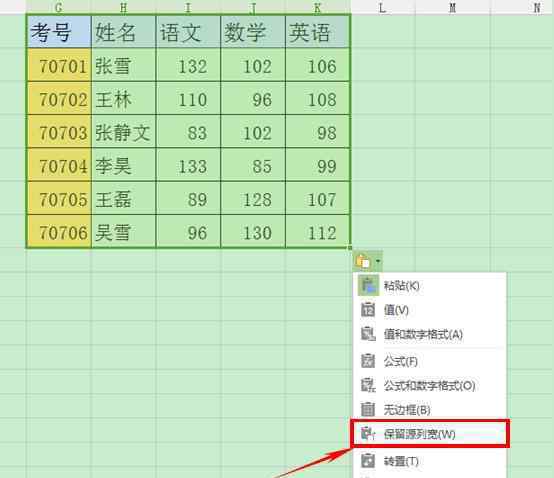The width and height of the screenshot is (554, 478).
Task: Select column L header
Action: (x=383, y=7)
